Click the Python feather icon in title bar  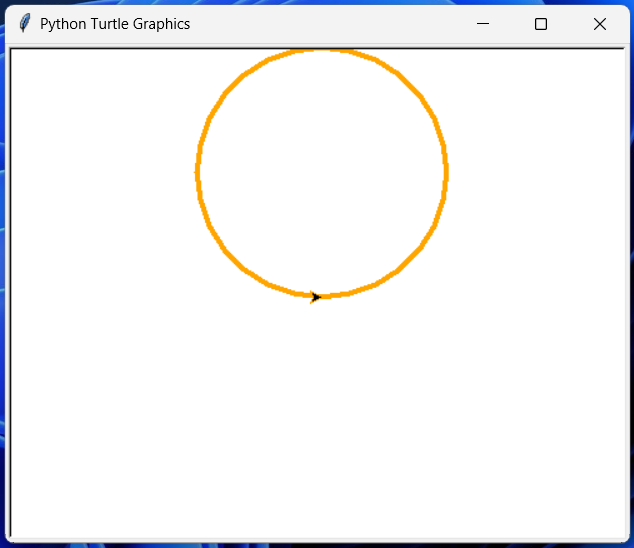coord(25,23)
